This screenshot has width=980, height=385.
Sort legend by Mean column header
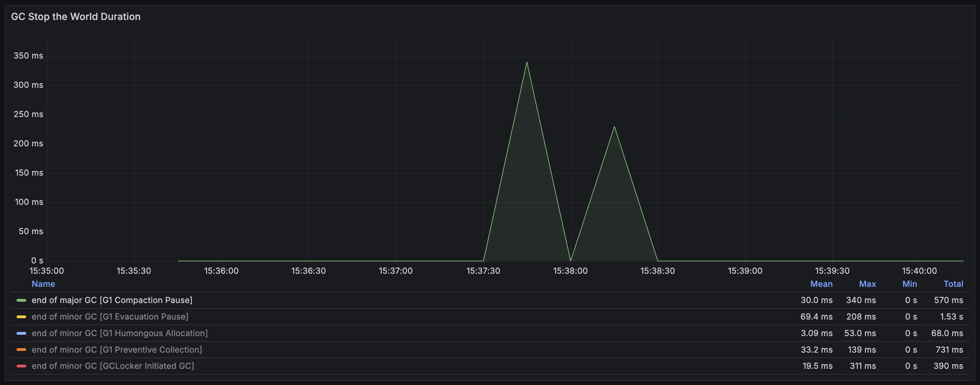click(821, 284)
